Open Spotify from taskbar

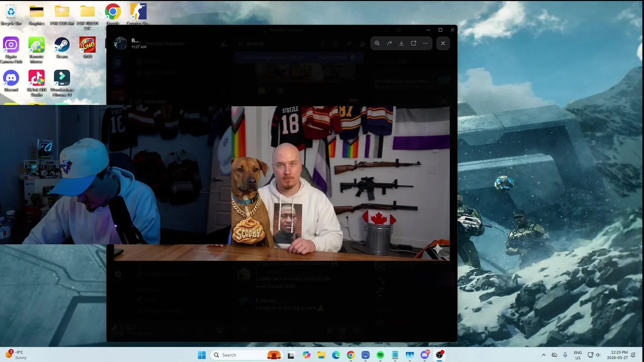pyautogui.click(x=380, y=355)
